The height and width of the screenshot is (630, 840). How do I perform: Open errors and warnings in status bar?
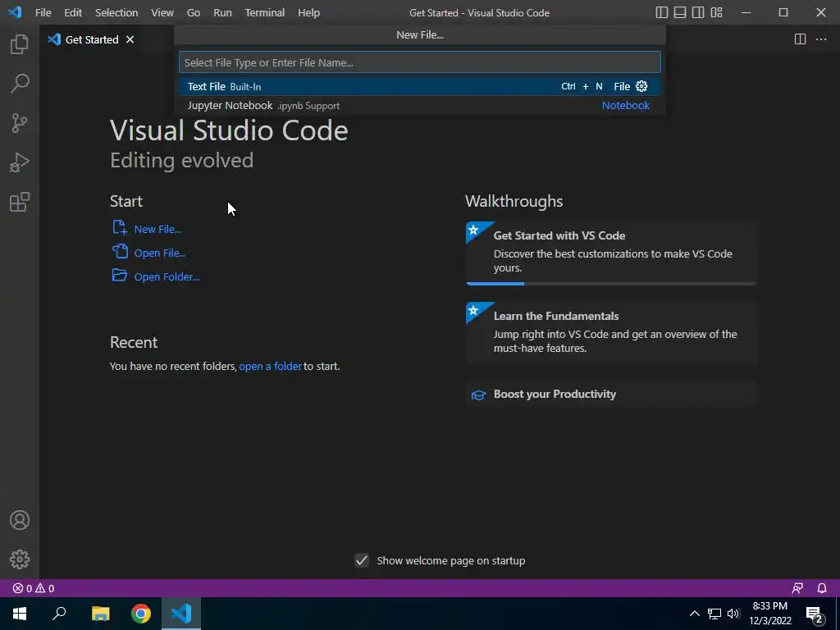33,588
